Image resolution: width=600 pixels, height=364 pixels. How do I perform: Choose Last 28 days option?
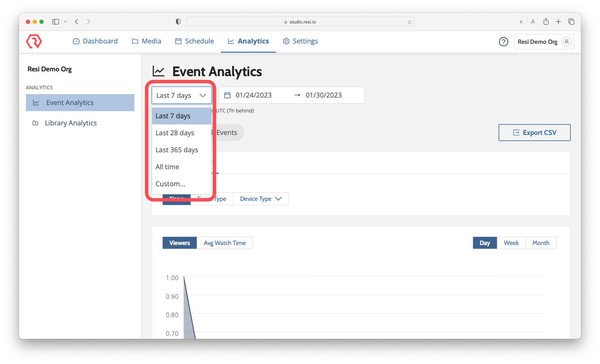175,133
